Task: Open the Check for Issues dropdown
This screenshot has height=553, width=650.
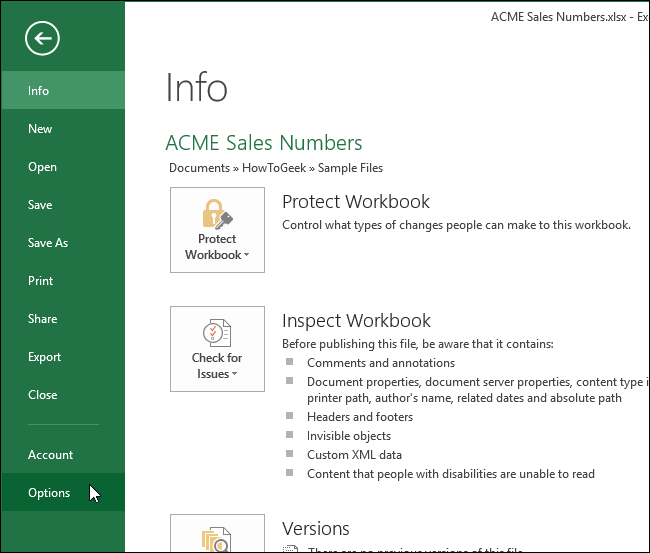Action: tap(217, 349)
